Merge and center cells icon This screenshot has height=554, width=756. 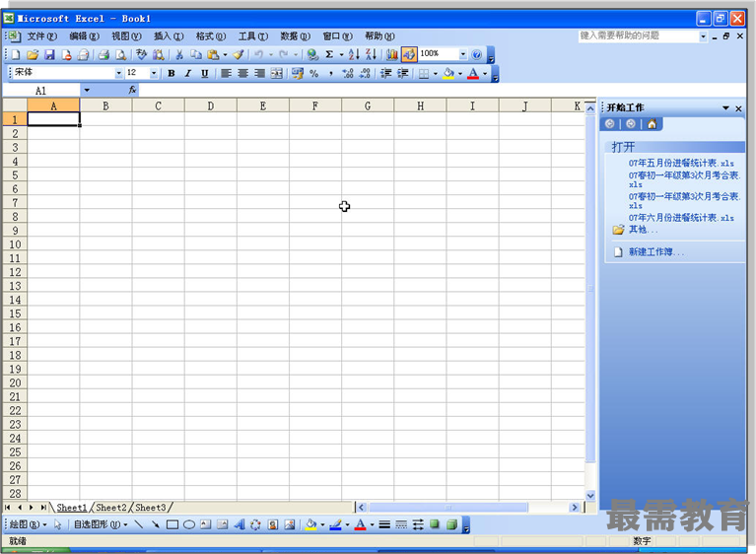[276, 73]
